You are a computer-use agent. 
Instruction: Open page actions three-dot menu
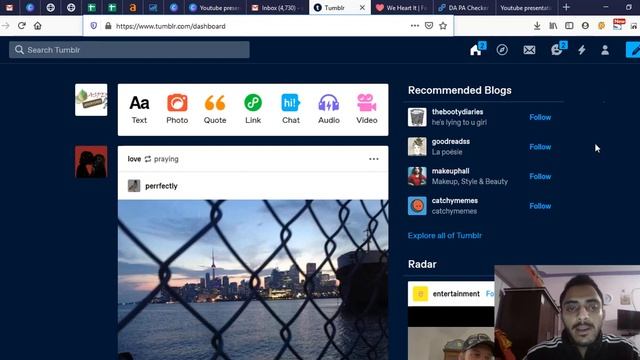[415, 26]
